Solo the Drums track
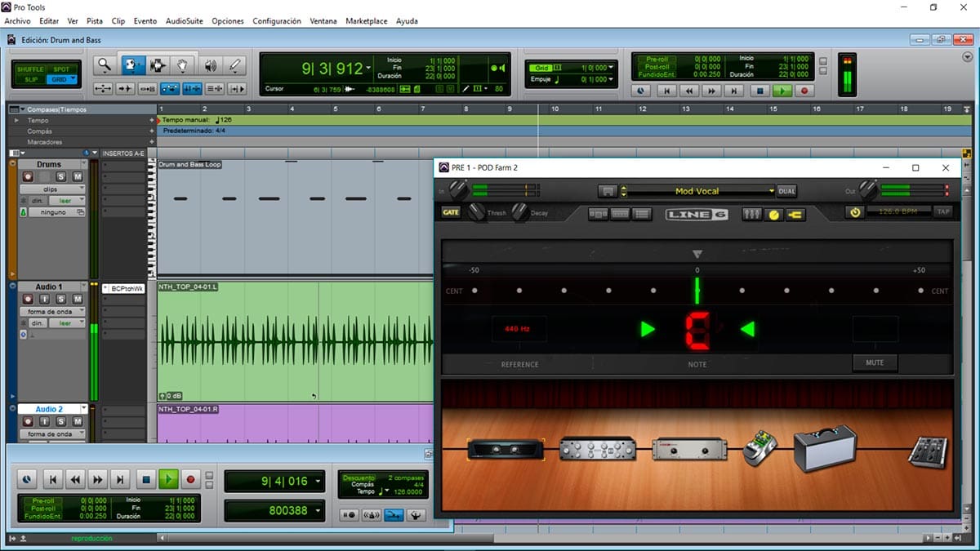The width and height of the screenshot is (980, 551). point(60,176)
